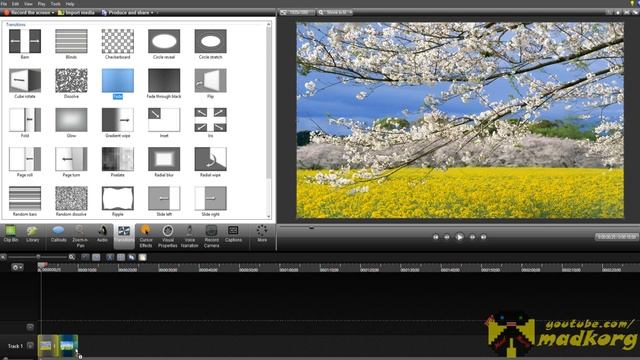
Task: Select the highlighted Fade transition
Action: [118, 80]
